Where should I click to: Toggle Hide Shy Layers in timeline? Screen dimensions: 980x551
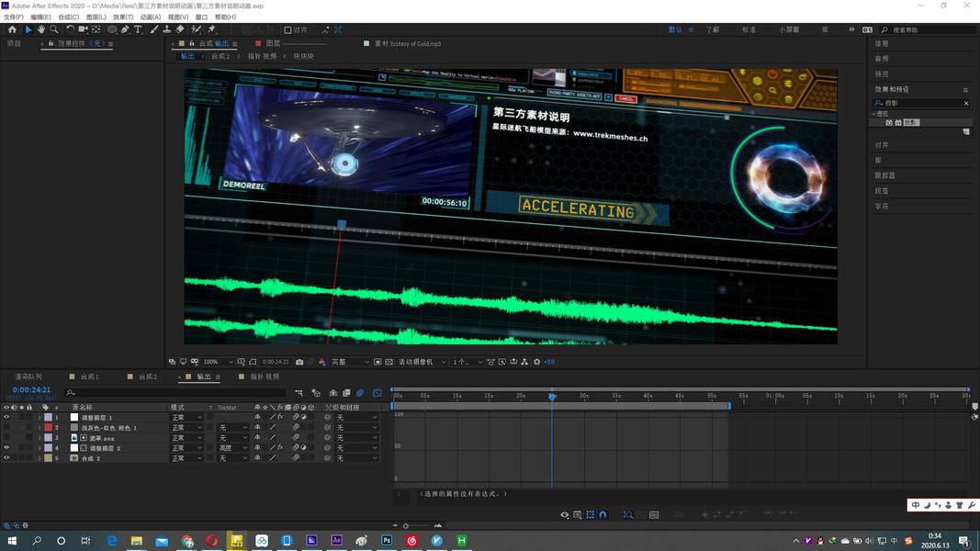coord(333,393)
